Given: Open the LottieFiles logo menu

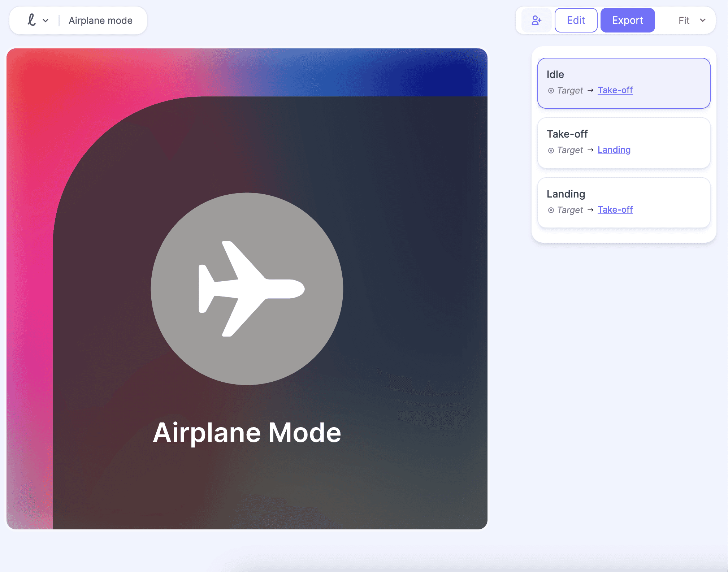Looking at the screenshot, I should coord(32,20).
